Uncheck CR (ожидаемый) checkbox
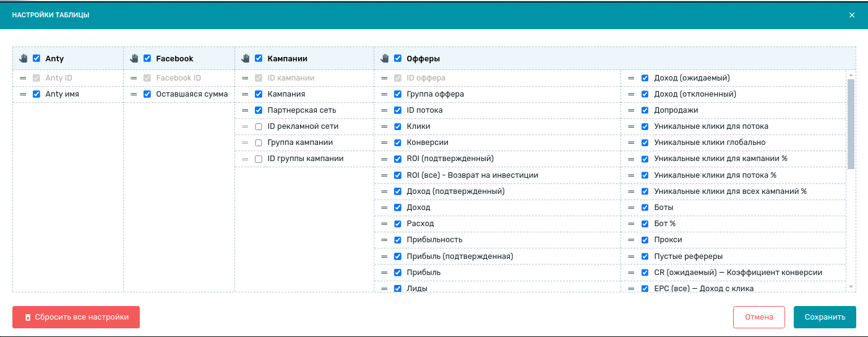This screenshot has width=868, height=337. [x=645, y=273]
